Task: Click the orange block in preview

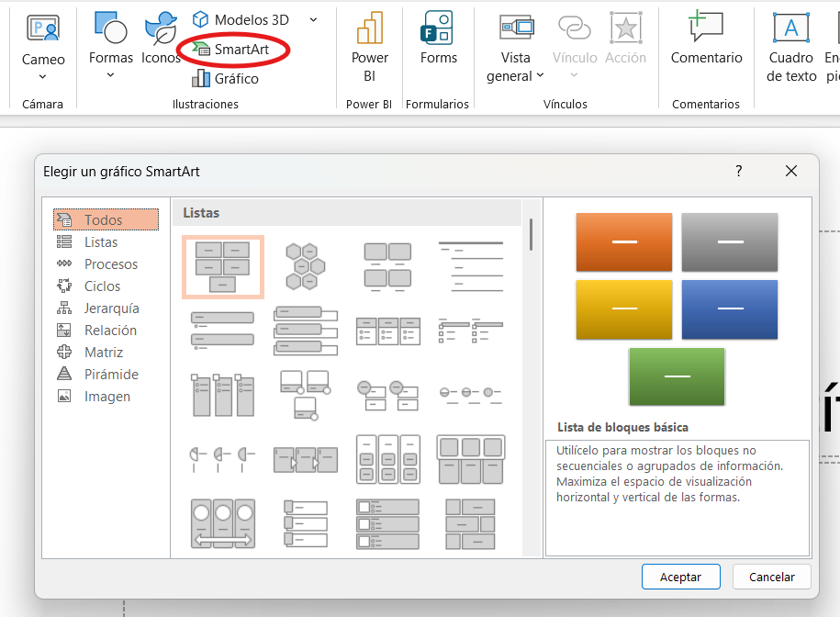Action: click(x=624, y=242)
